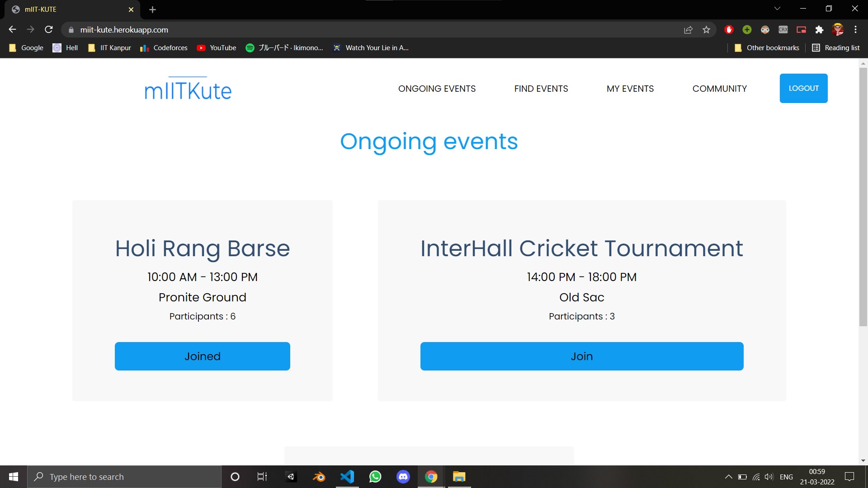The image size is (868, 488).
Task: Click the page vertical scrollbar thumb
Action: pyautogui.click(x=863, y=197)
